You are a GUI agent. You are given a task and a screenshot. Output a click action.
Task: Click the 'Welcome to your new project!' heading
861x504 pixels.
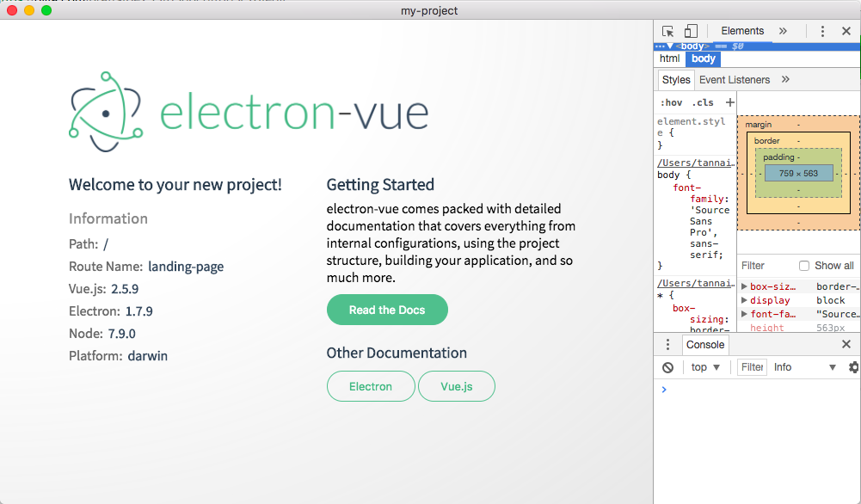175,185
